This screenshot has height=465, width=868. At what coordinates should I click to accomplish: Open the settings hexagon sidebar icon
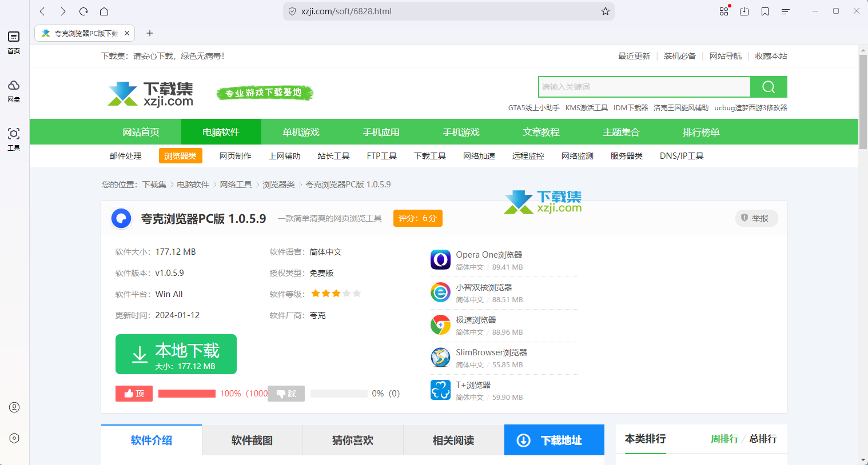coord(14,438)
